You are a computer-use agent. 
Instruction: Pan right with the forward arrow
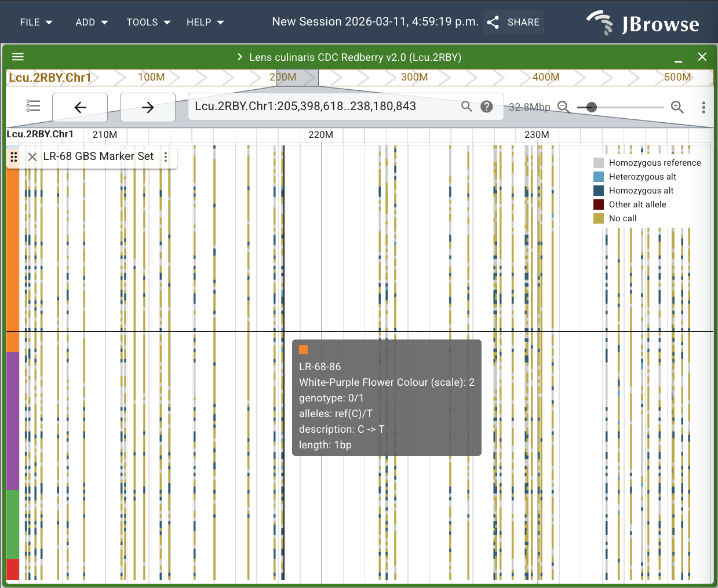pyautogui.click(x=148, y=107)
